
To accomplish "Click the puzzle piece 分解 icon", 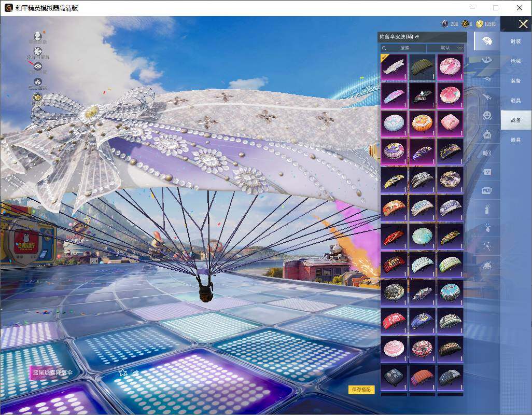I will tap(38, 51).
